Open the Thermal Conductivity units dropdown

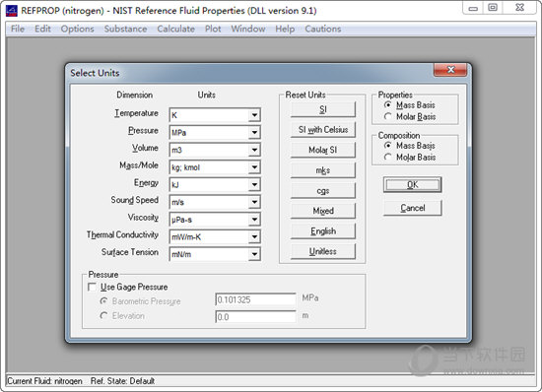[254, 237]
